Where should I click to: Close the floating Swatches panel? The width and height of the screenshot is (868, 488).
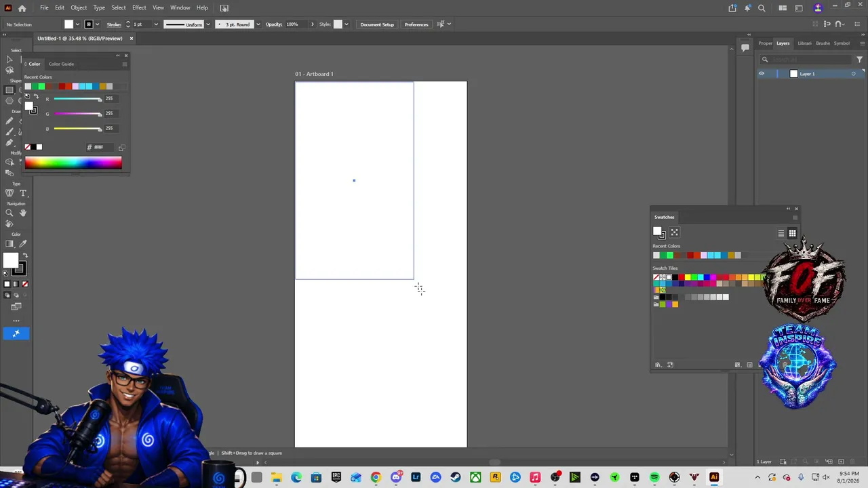pyautogui.click(x=796, y=209)
